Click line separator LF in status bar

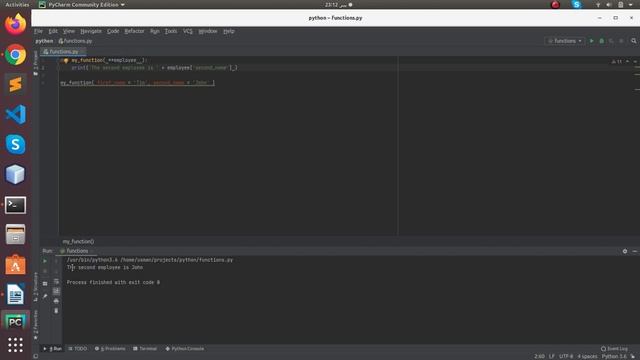[x=551, y=356]
